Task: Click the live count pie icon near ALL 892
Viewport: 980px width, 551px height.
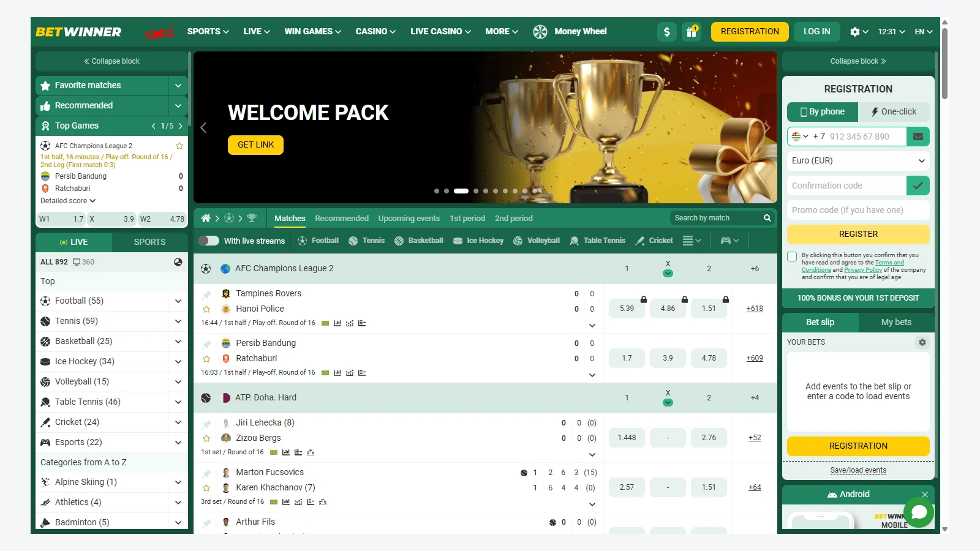Action: click(178, 261)
